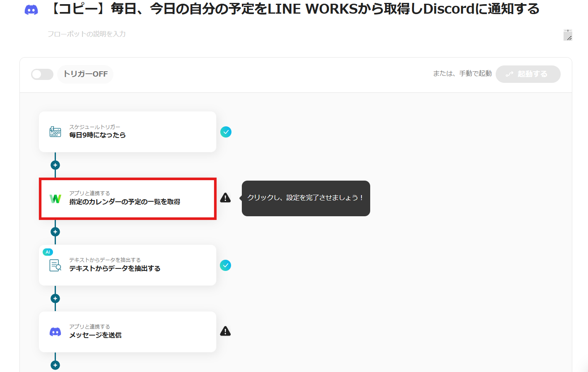Click the LINE WORKS green W icon
This screenshot has width=588, height=372.
click(55, 199)
